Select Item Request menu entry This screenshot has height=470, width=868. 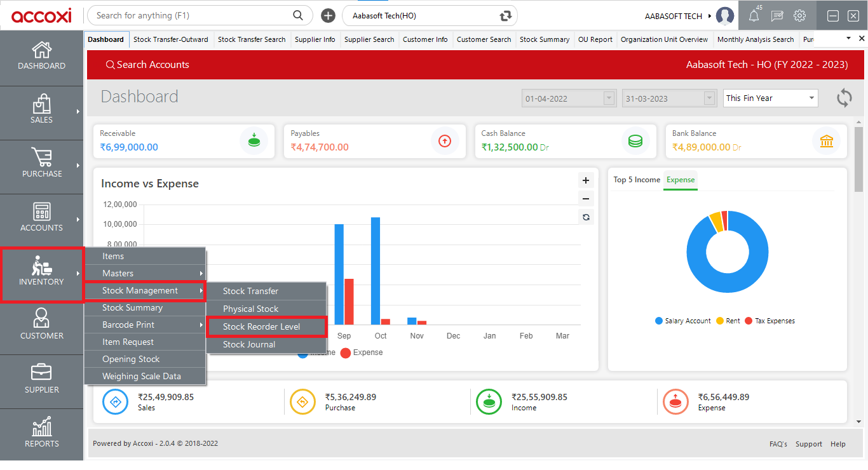145,342
